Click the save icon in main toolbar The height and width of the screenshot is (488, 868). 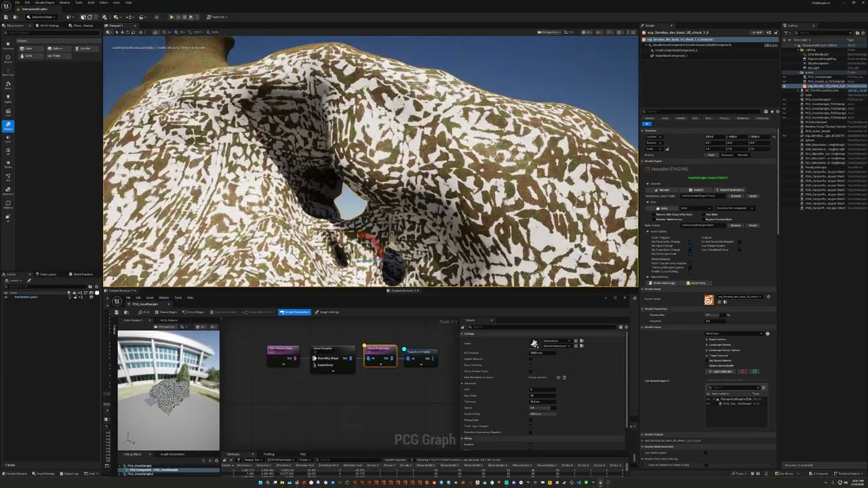point(6,17)
